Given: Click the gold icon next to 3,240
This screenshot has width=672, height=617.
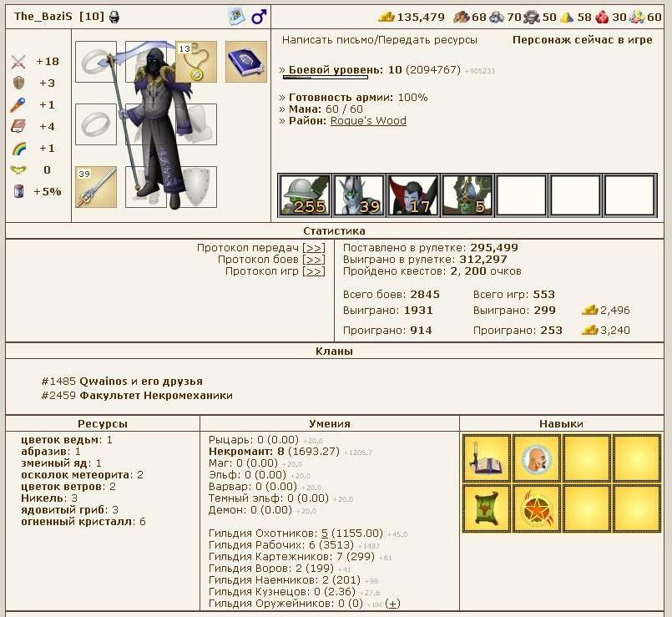Looking at the screenshot, I should click(589, 330).
